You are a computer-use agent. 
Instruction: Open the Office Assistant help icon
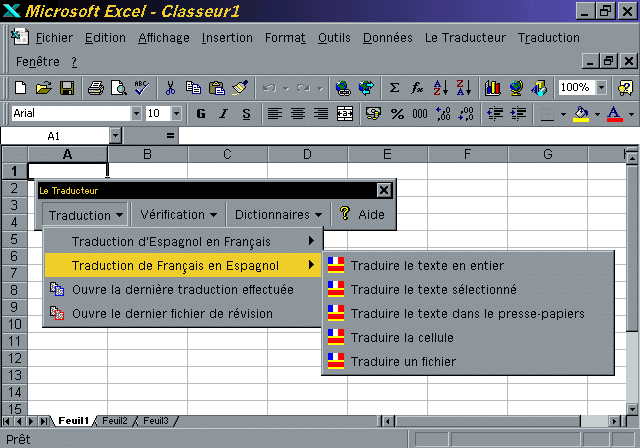click(625, 88)
